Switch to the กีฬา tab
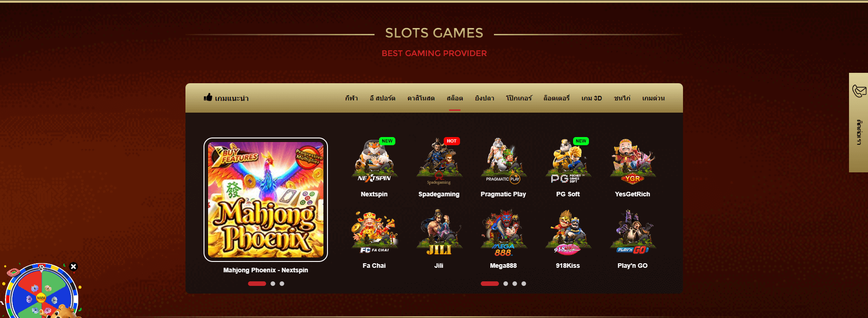Image resolution: width=868 pixels, height=318 pixels. pyautogui.click(x=351, y=98)
